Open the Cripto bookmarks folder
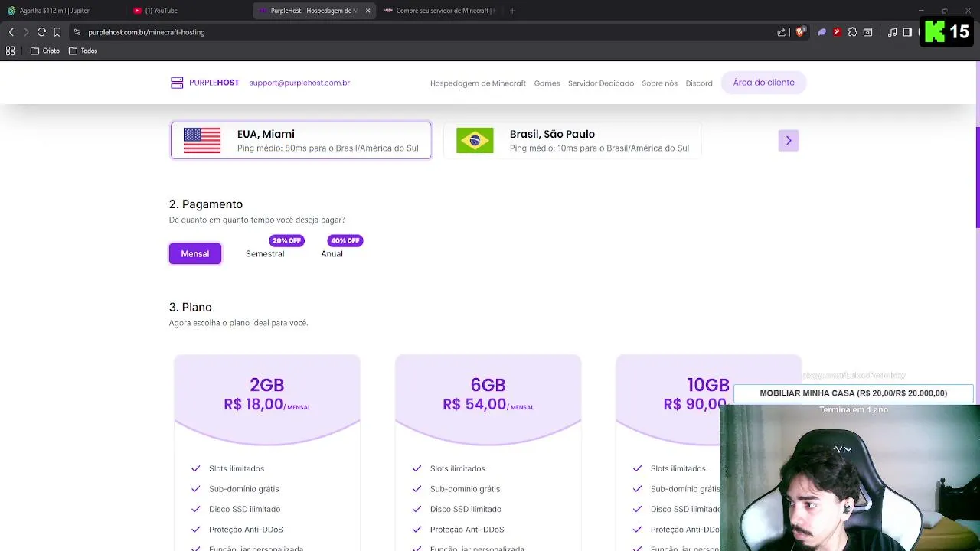The image size is (980, 551). click(45, 51)
